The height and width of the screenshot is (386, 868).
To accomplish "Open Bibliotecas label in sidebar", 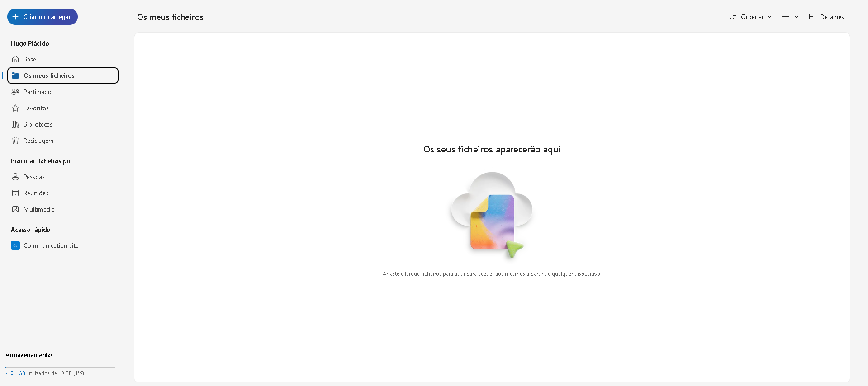I will 38,124.
